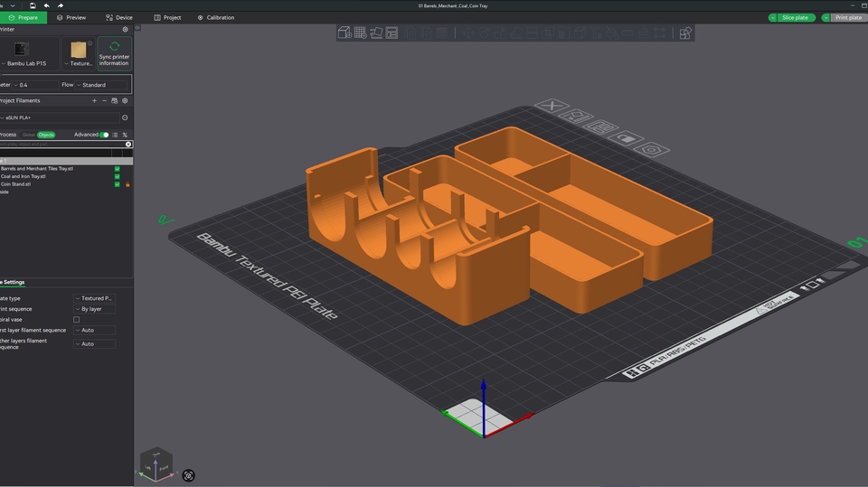Open the Assembly view icon
Viewport: 868px width, 487px height.
point(685,33)
